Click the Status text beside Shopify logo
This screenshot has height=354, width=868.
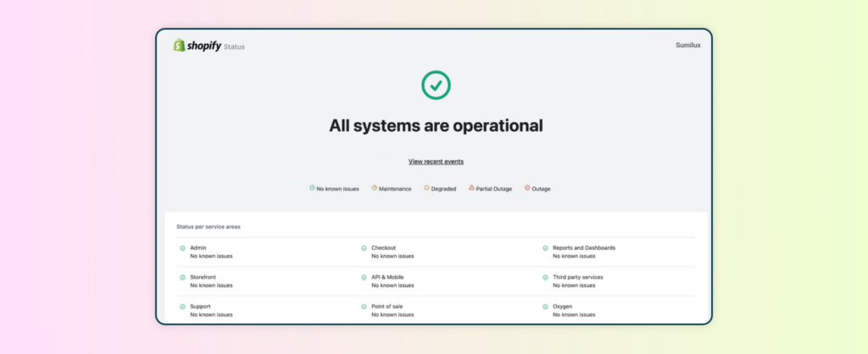234,47
